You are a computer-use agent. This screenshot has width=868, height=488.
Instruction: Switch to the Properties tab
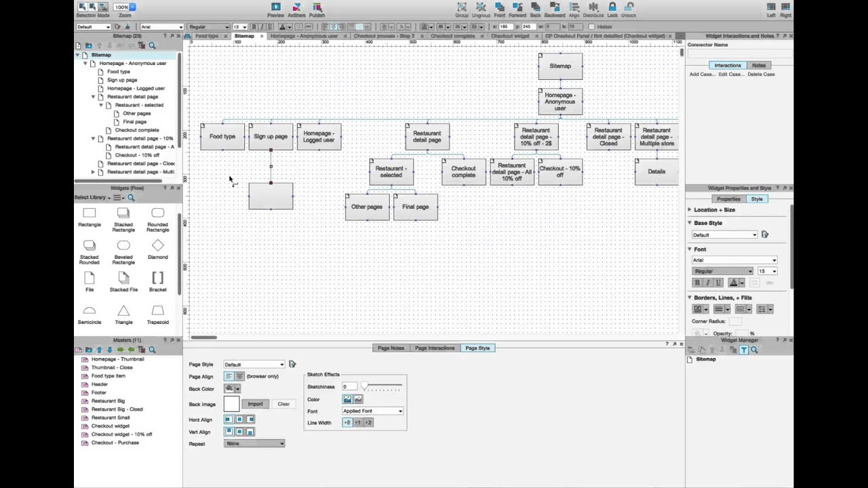[728, 199]
